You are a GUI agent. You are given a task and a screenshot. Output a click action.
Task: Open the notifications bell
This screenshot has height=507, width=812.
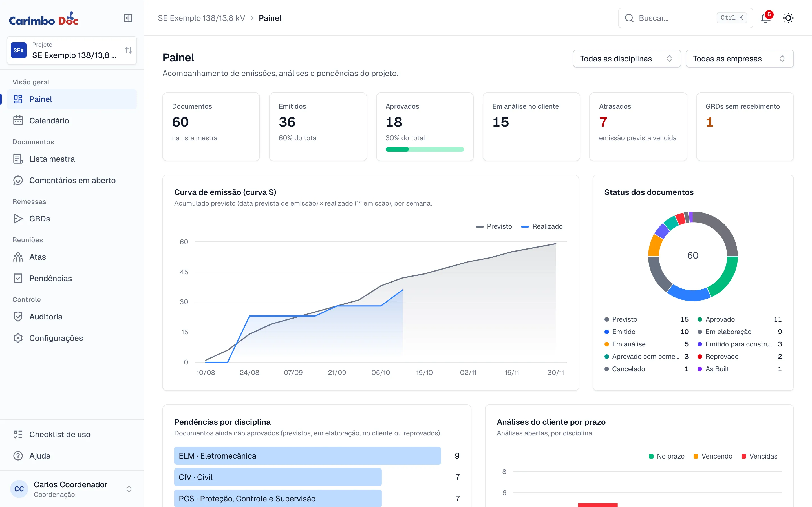[x=766, y=18]
